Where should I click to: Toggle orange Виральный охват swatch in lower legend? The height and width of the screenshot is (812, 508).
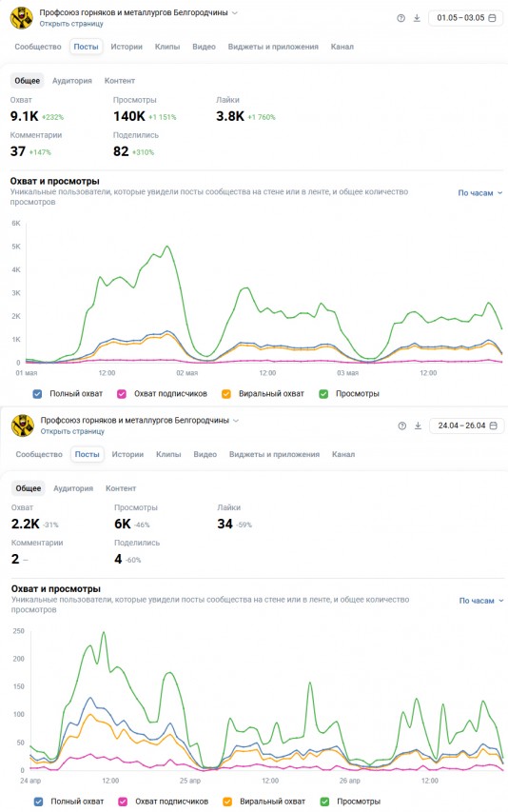(x=227, y=802)
